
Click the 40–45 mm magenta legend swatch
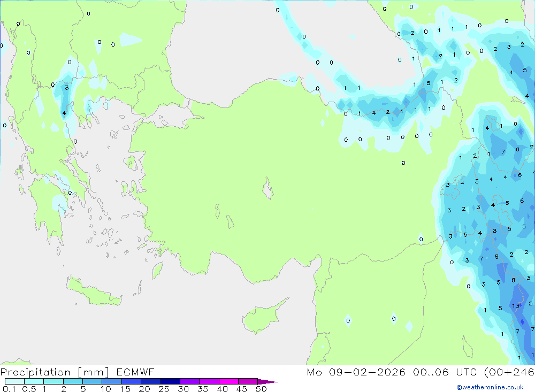coord(228,381)
